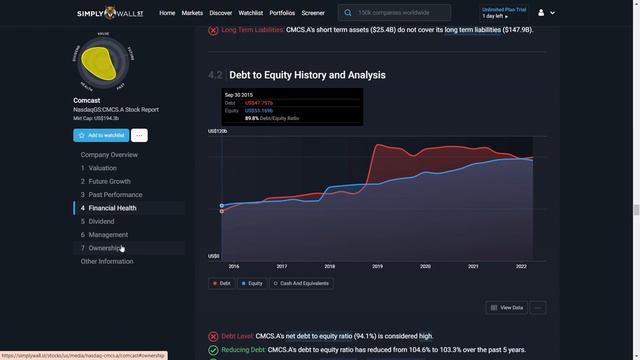
Task: Focus the company search field
Action: (394, 13)
